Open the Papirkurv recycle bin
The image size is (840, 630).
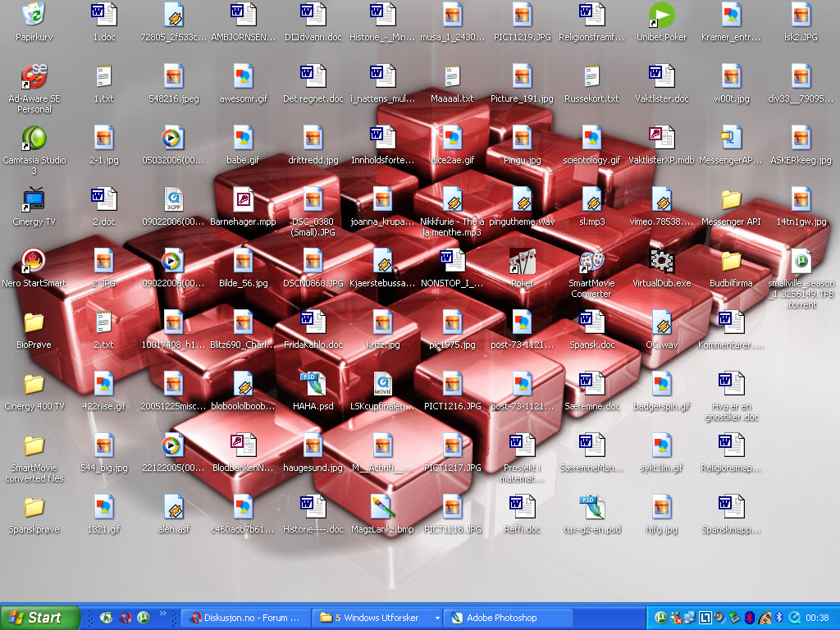click(34, 14)
